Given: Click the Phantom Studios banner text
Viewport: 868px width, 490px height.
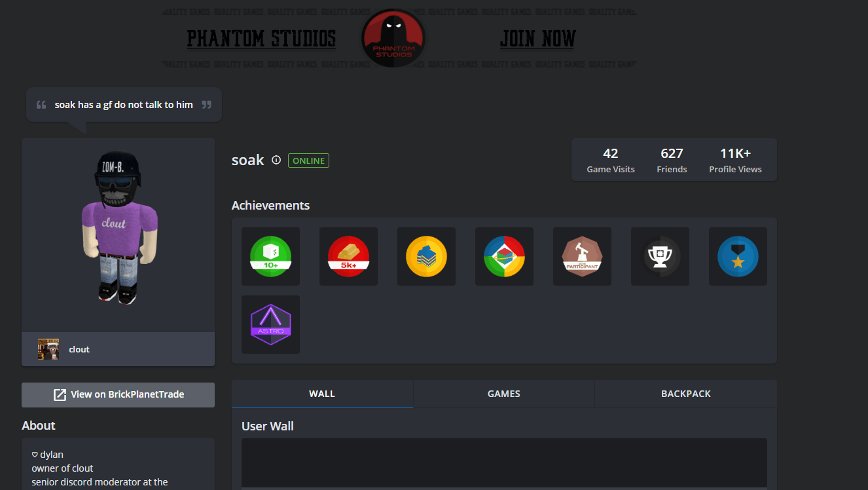Looking at the screenshot, I should [x=261, y=39].
